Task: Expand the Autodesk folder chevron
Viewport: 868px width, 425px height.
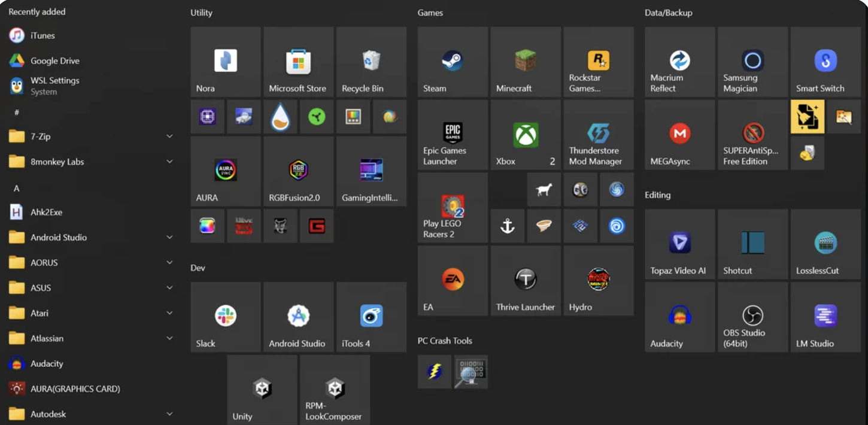Action: (169, 414)
